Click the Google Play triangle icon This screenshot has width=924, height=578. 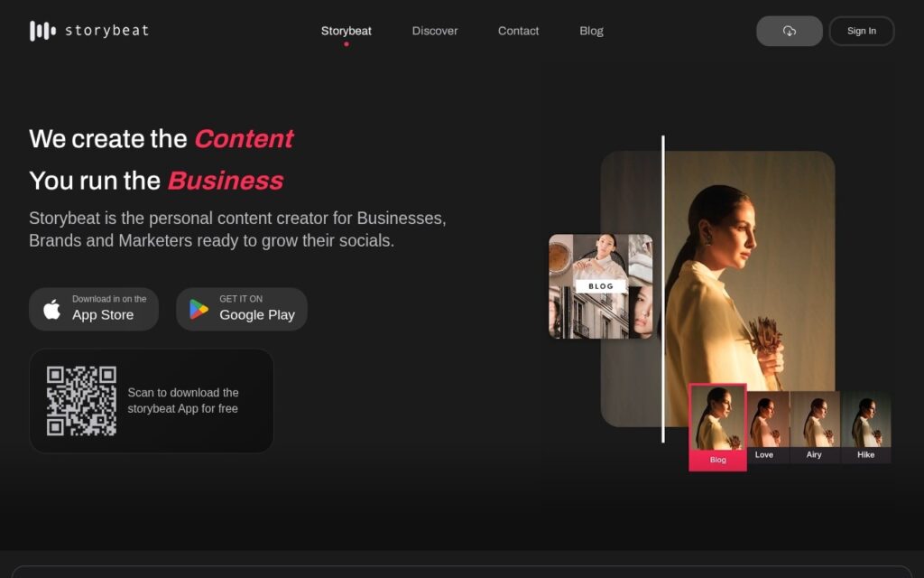point(199,309)
